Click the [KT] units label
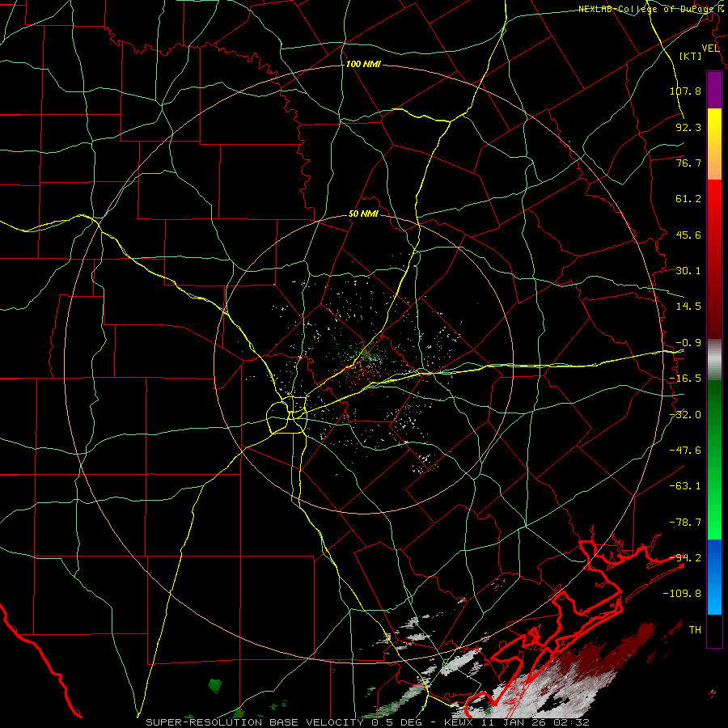Viewport: 728px width, 728px height. (691, 56)
